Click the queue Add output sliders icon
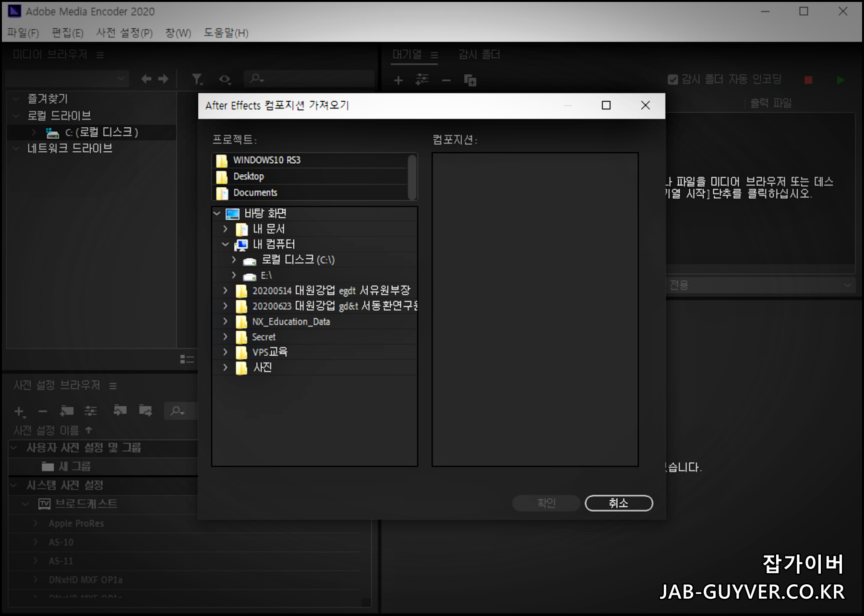The height and width of the screenshot is (616, 864). point(422,80)
